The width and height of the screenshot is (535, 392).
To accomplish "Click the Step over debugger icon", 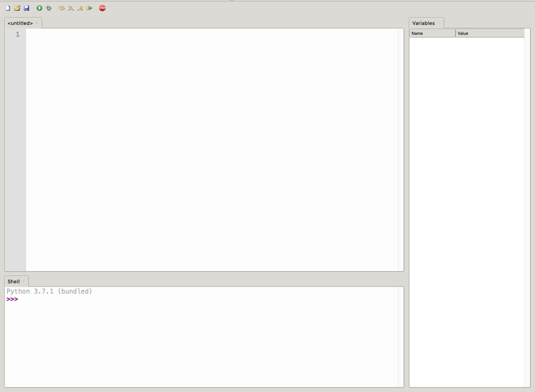I will pyautogui.click(x=62, y=8).
